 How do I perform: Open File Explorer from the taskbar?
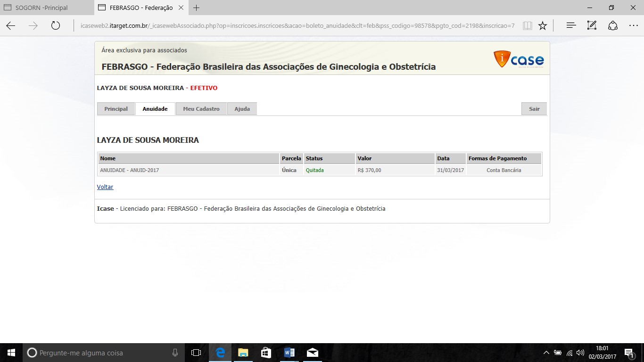243,353
